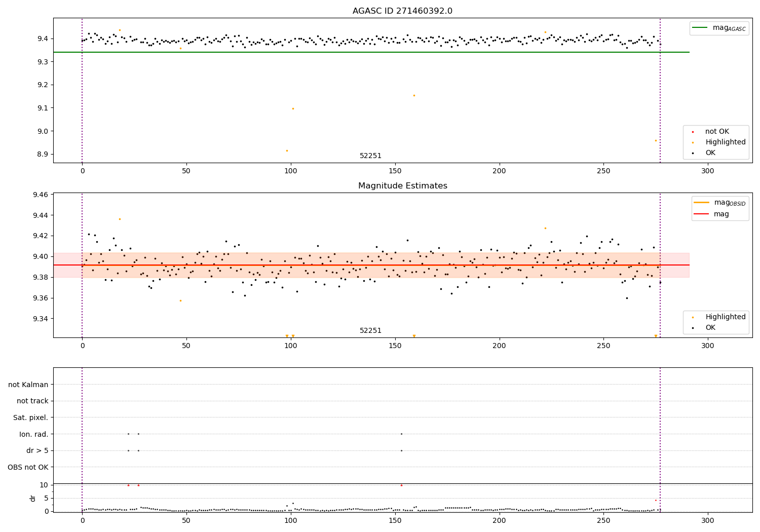Click the "Magnitude Estimates" plot title
This screenshot has height=532, width=760.
click(x=402, y=186)
